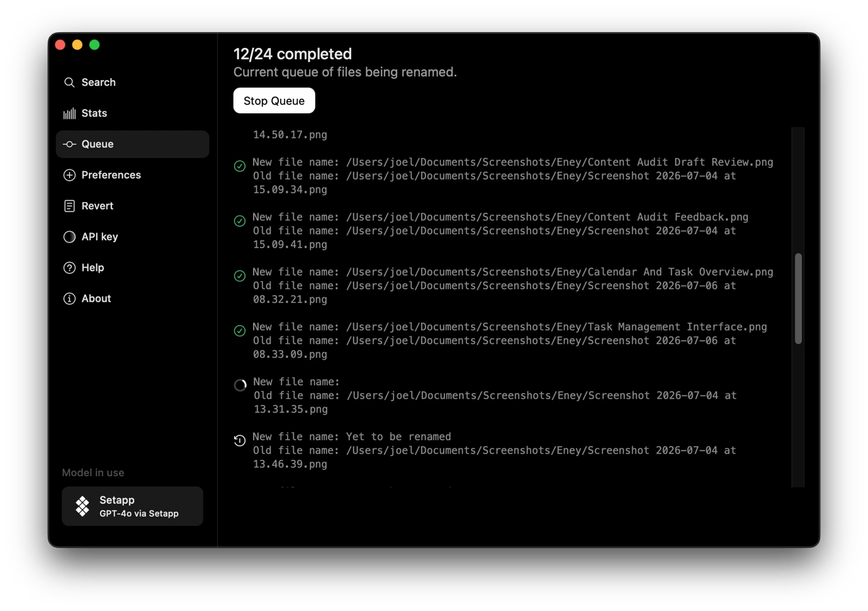This screenshot has height=611, width=868.
Task: Click the 'GPT-4o via Setapp' text
Action: click(x=139, y=513)
